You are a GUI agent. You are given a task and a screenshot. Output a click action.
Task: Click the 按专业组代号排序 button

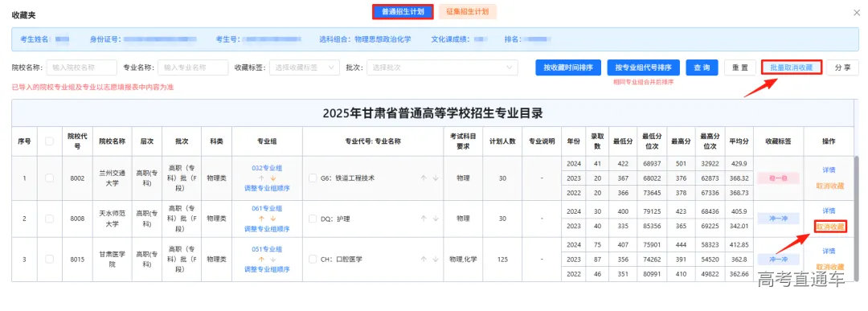(643, 68)
